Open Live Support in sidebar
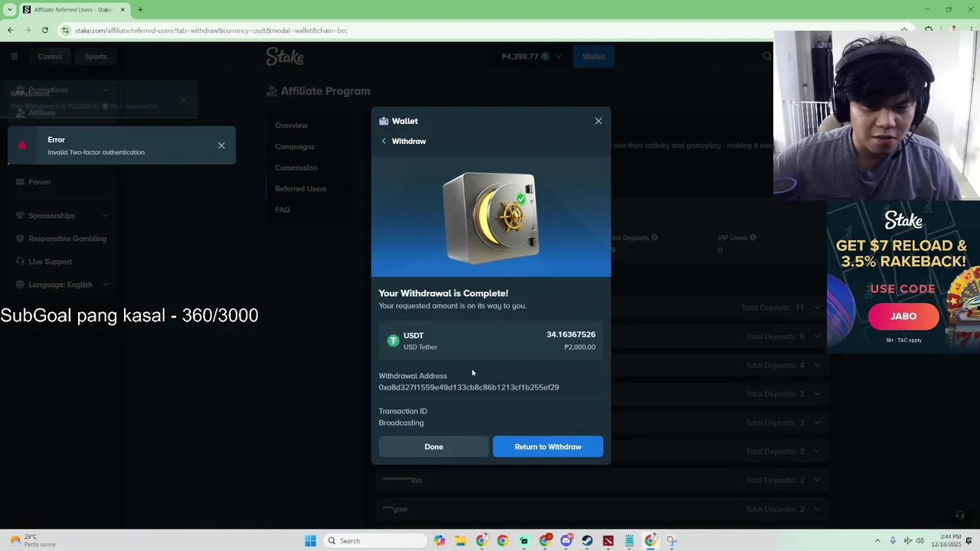This screenshot has height=551, width=980. [x=50, y=262]
